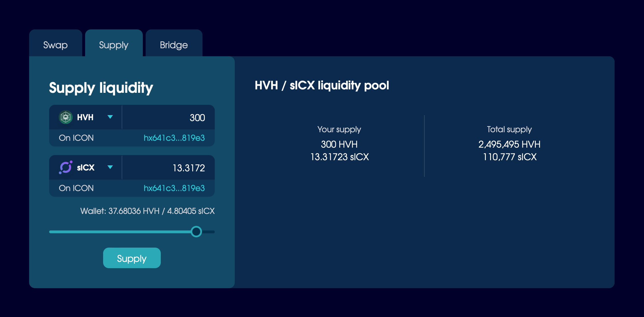
Task: Click the sICX token selector label
Action: [85, 168]
